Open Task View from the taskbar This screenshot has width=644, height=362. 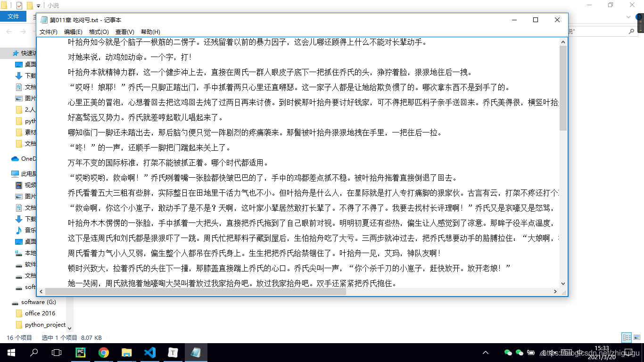[56, 352]
